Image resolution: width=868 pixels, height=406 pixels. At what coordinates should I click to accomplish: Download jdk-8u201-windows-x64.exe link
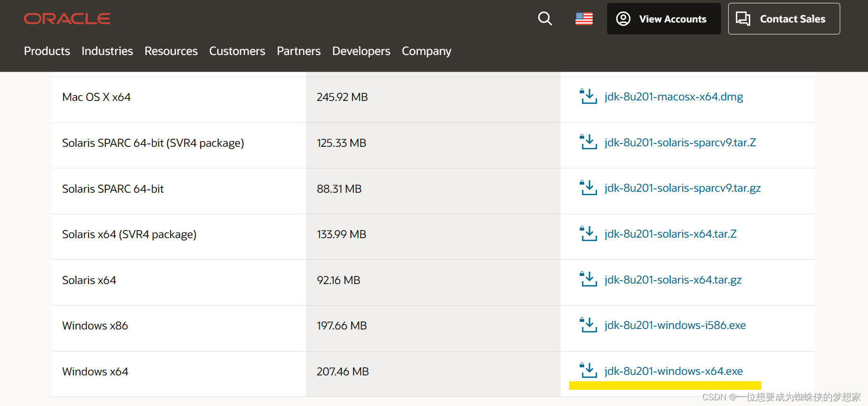673,371
